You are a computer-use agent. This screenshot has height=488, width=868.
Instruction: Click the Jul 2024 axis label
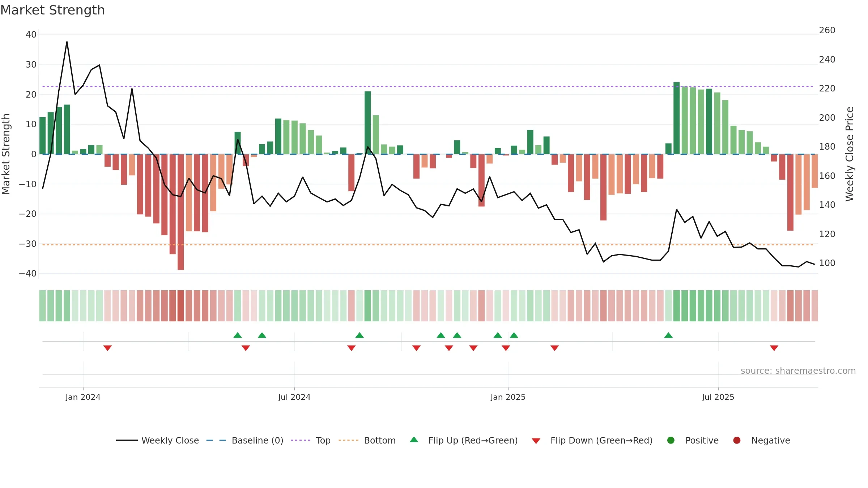pos(294,397)
